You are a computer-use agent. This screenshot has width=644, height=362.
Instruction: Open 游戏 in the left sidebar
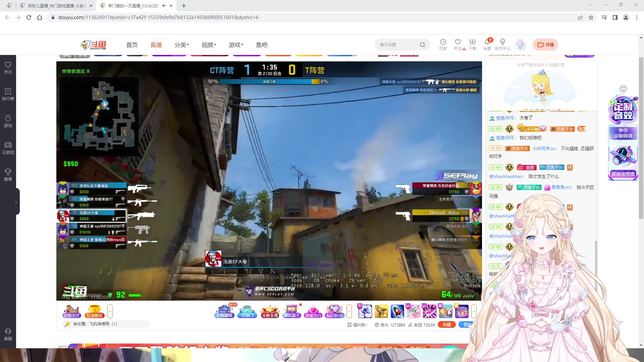point(8,121)
